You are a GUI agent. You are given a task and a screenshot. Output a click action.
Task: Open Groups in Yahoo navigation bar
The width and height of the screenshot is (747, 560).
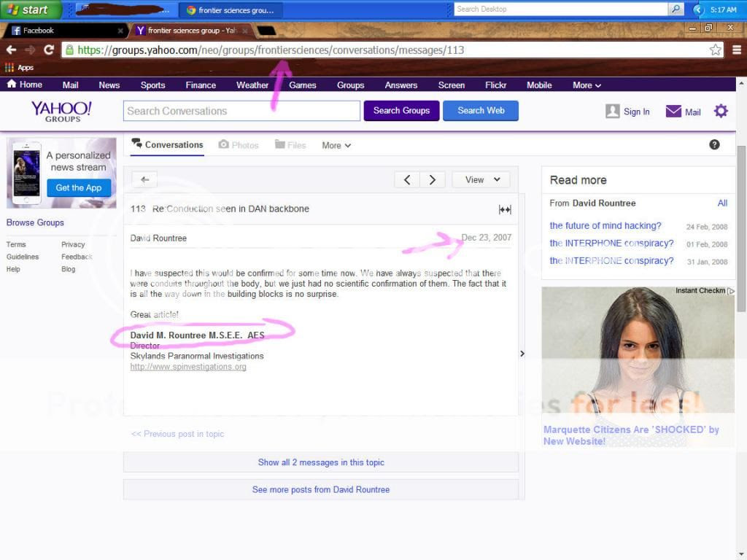point(351,85)
